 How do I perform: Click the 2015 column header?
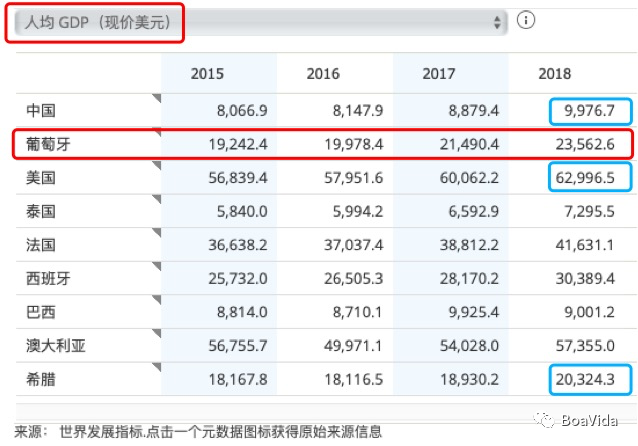[x=207, y=74]
